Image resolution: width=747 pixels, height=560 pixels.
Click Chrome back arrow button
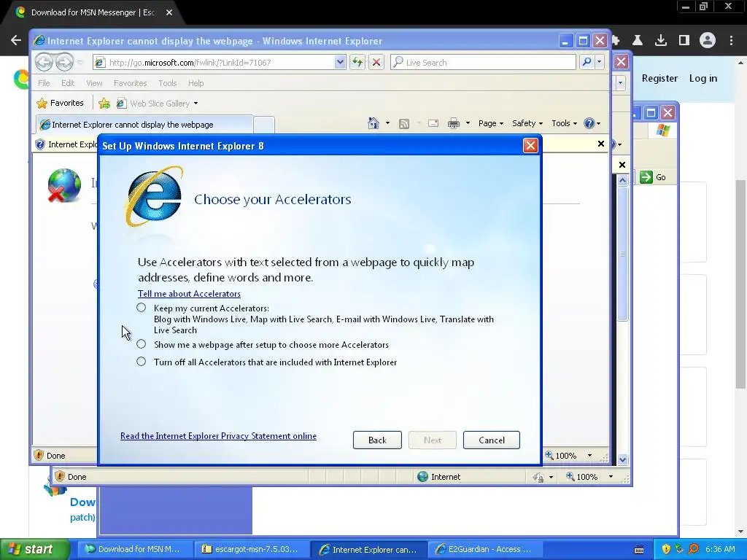(x=16, y=40)
